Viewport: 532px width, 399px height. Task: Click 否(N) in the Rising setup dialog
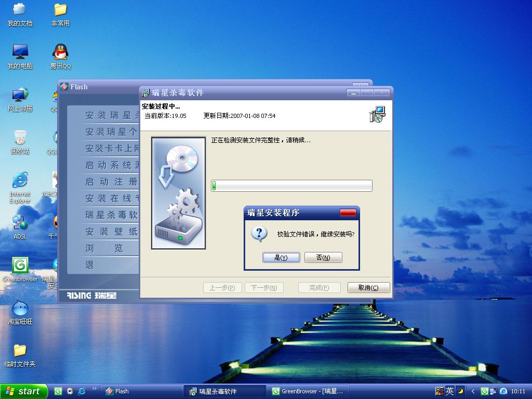tap(323, 258)
